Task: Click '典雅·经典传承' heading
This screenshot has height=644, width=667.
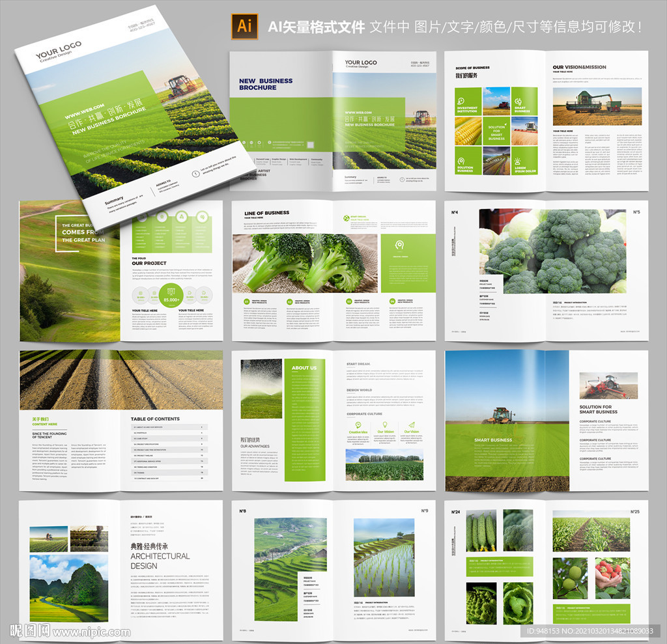Action: point(149,546)
